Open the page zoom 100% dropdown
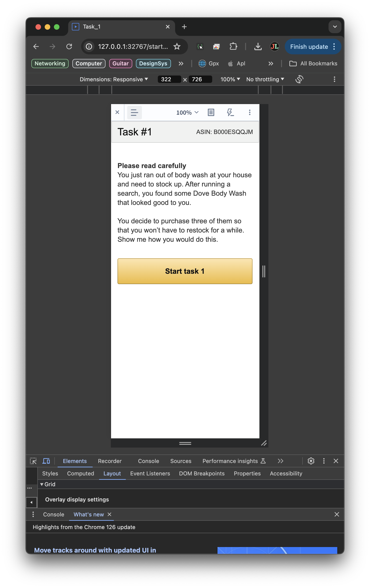The image size is (370, 588). 187,112
